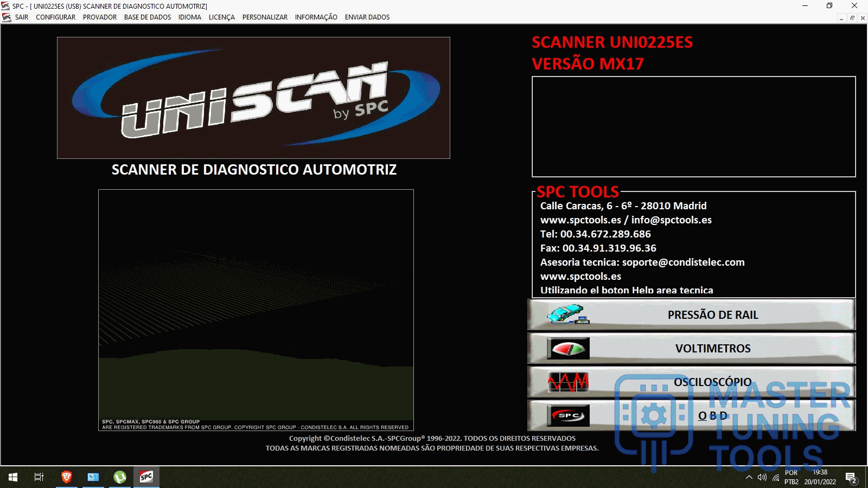Open the CONFIGURAR menu

click(x=55, y=17)
